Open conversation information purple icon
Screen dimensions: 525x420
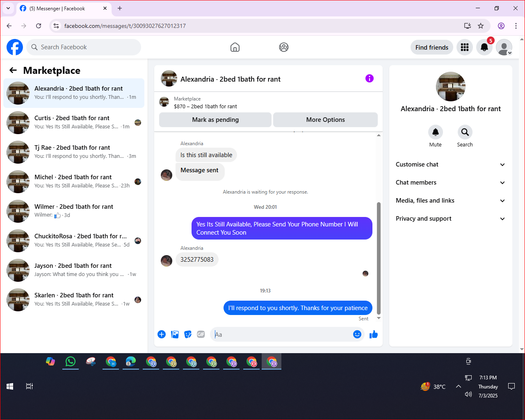[x=370, y=78]
